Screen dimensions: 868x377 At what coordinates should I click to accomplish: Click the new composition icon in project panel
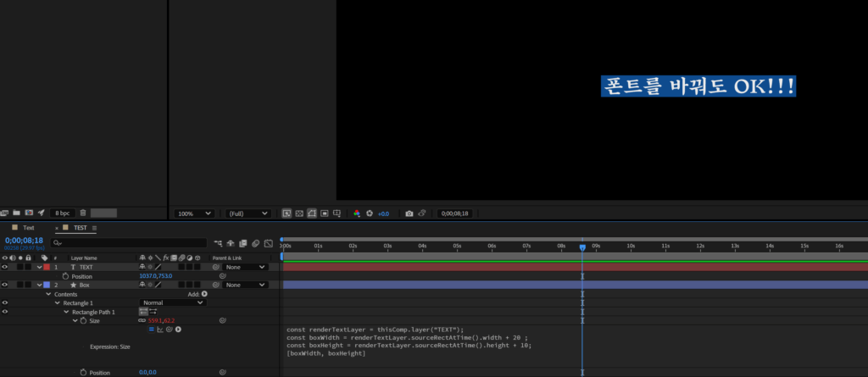click(x=29, y=213)
